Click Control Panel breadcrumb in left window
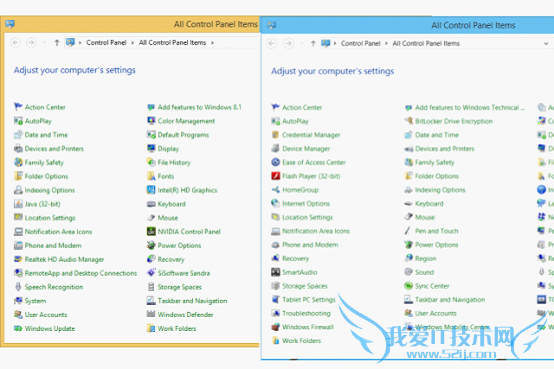The width and height of the screenshot is (554, 369). [106, 43]
